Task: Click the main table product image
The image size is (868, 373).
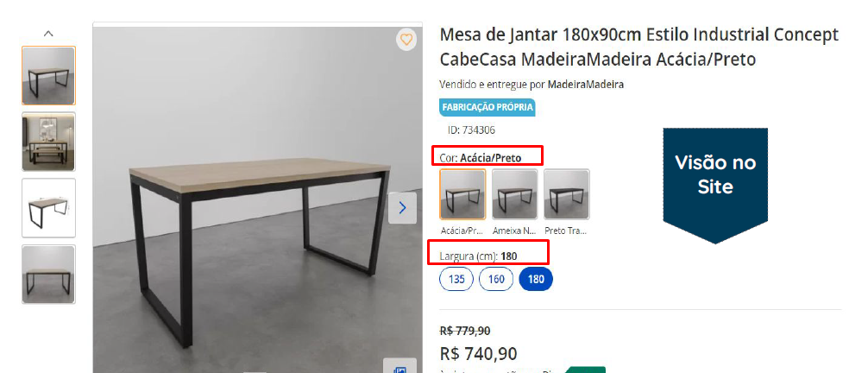Action: click(x=257, y=199)
